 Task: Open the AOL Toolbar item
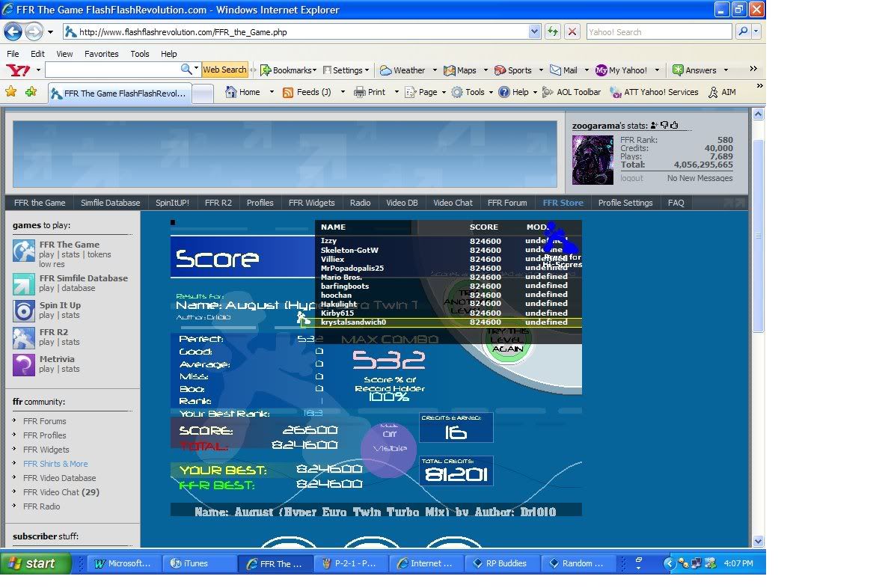pos(572,92)
